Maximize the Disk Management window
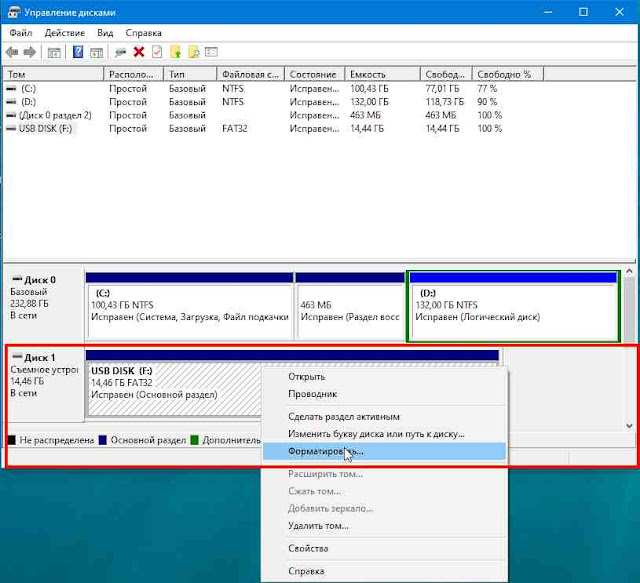The height and width of the screenshot is (583, 640). [x=584, y=12]
